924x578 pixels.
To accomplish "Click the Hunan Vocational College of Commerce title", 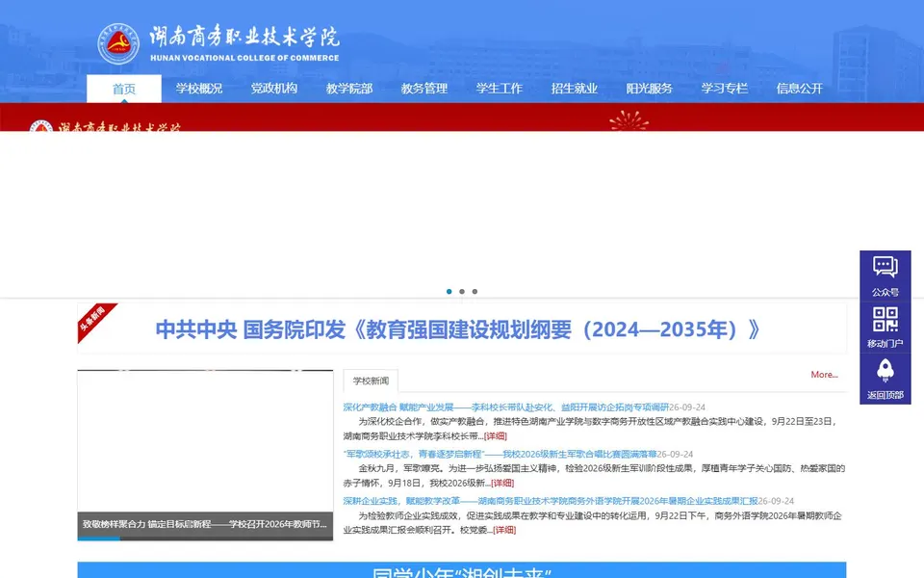I will pyautogui.click(x=244, y=43).
